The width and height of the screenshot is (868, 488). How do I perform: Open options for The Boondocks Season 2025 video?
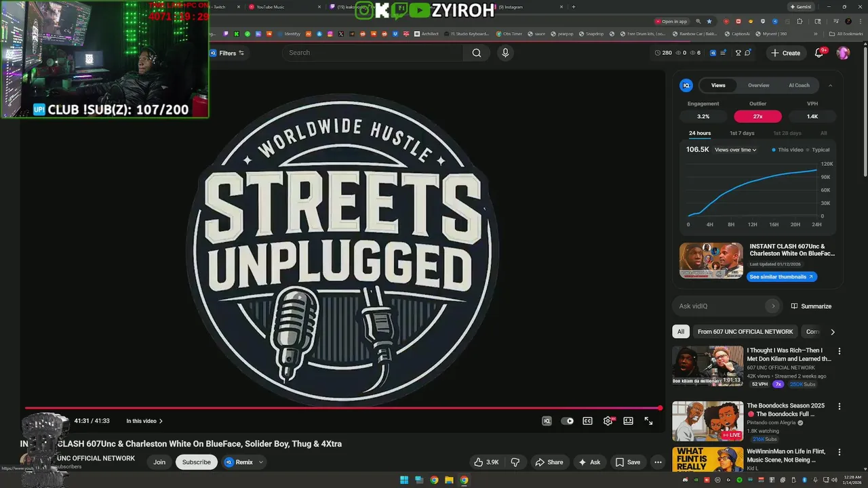tap(840, 407)
